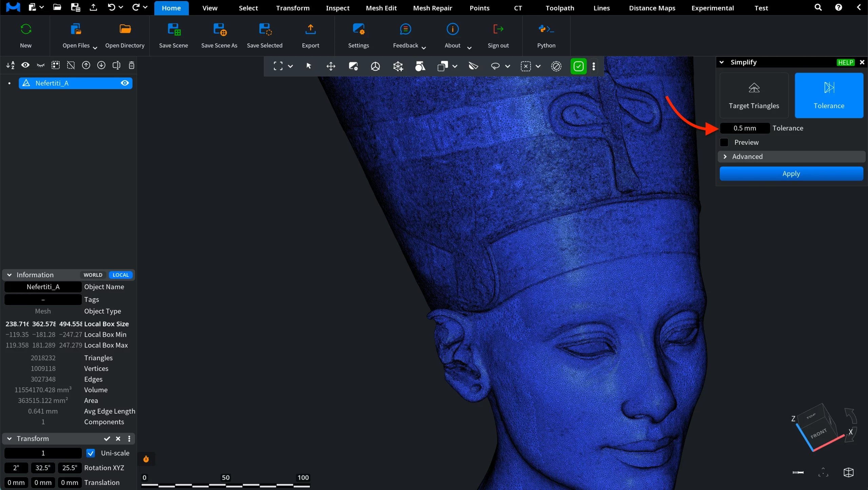Viewport: 868px width, 490px height.
Task: Launch the Python tool icon
Action: [546, 29]
